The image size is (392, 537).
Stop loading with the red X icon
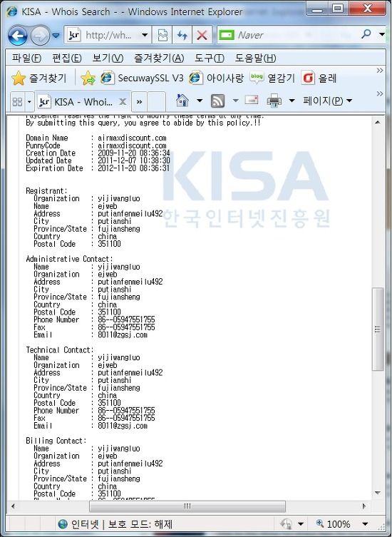[202, 35]
